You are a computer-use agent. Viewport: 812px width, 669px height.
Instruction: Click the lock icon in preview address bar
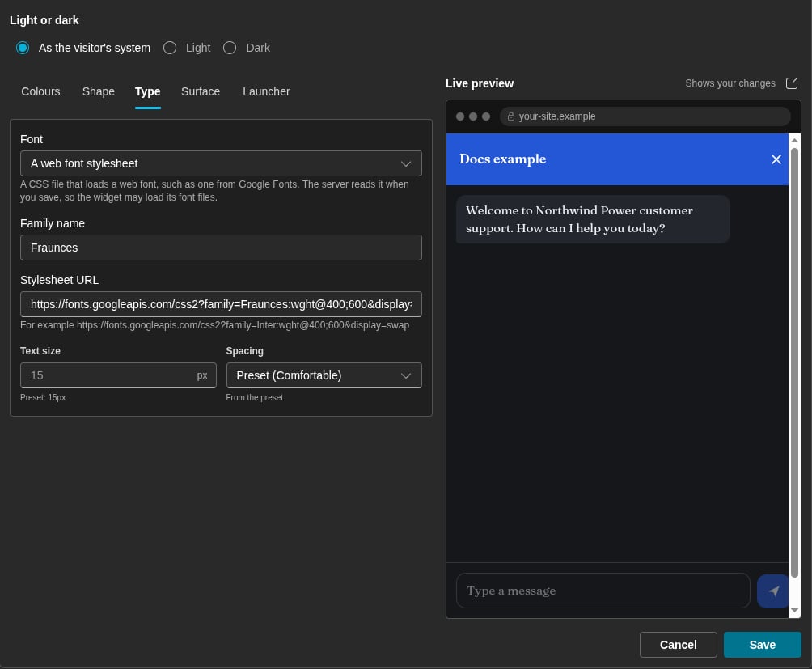510,116
